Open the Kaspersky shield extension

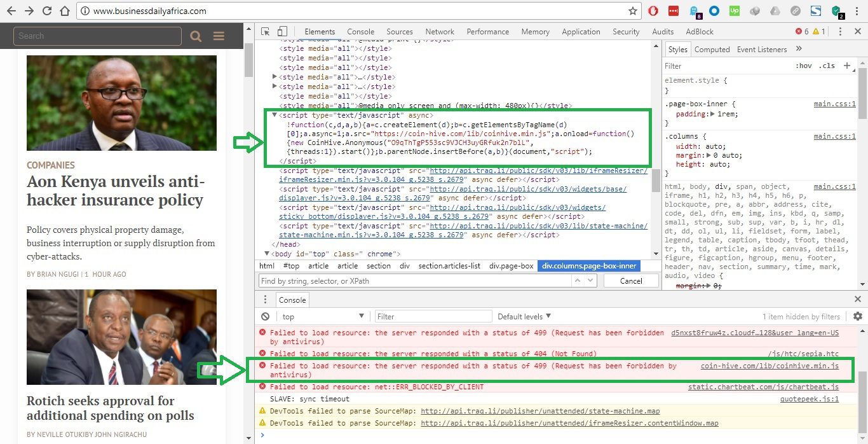836,11
